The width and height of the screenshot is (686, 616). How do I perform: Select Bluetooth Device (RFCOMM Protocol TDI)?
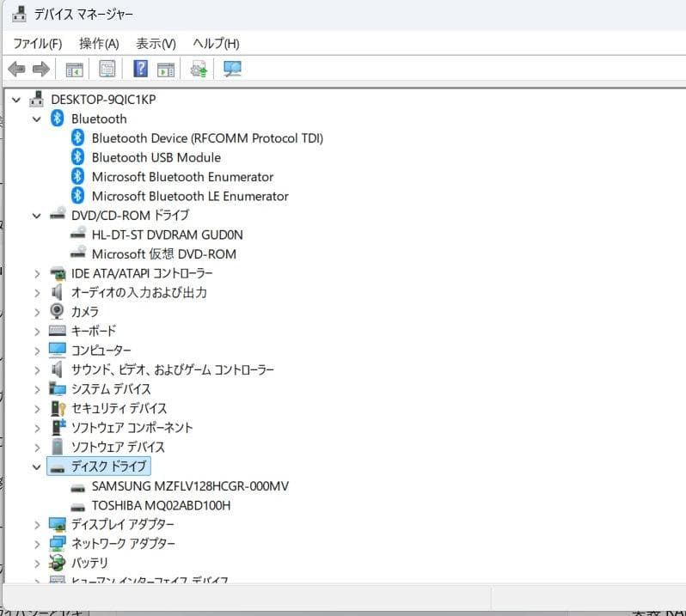click(x=207, y=138)
